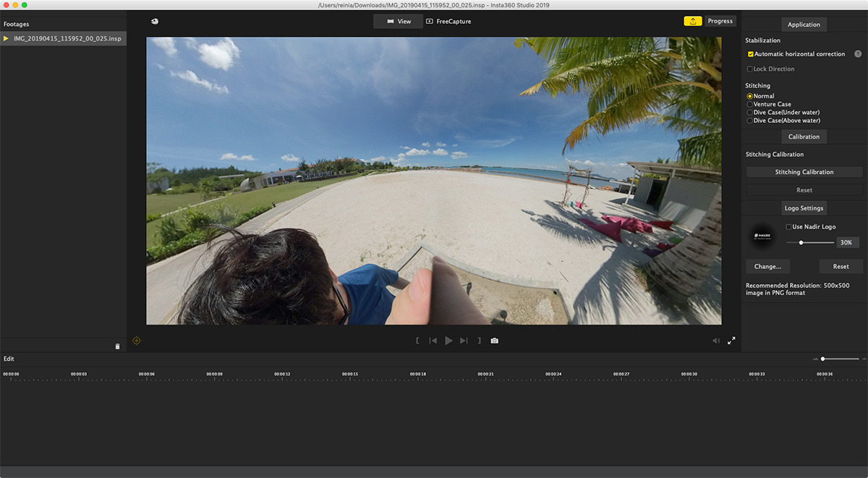868x478 pixels.
Task: Click the Recommended Resolution note text
Action: (798, 289)
